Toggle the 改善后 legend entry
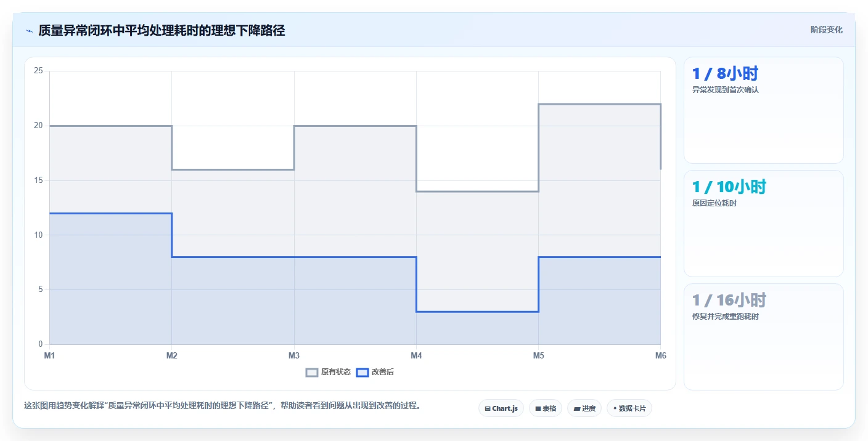The height and width of the screenshot is (441, 868). pyautogui.click(x=375, y=372)
